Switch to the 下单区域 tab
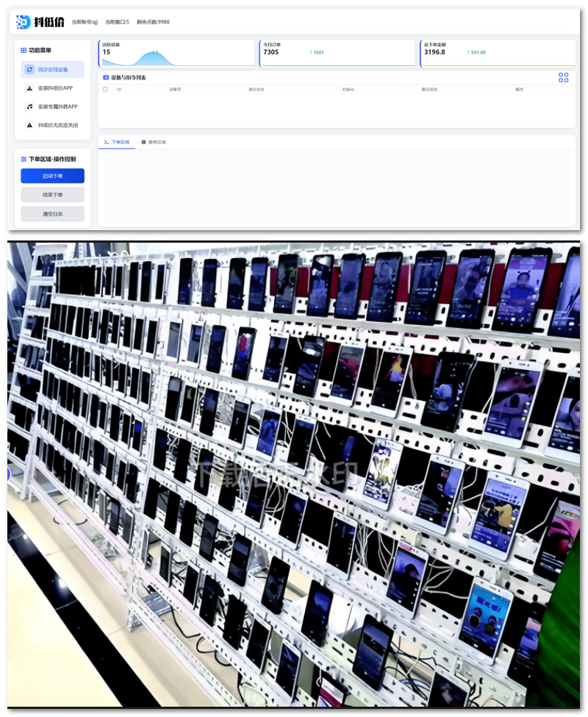Image resolution: width=588 pixels, height=717 pixels. pos(116,142)
